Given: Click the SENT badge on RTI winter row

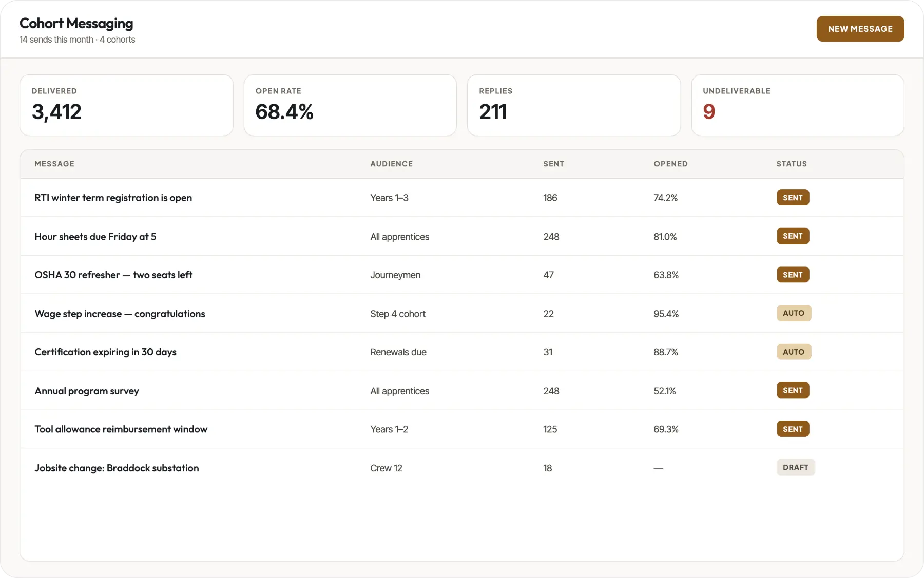Looking at the screenshot, I should [x=793, y=198].
